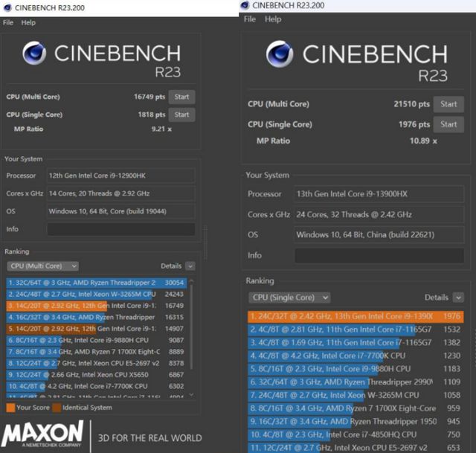Click Cinebench app icon in right title bar
The width and height of the screenshot is (476, 453).
(245, 5)
